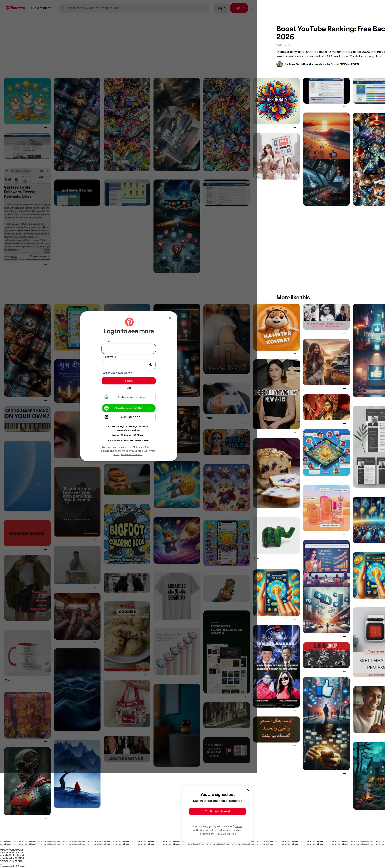Continue with Google sign-in

click(129, 397)
